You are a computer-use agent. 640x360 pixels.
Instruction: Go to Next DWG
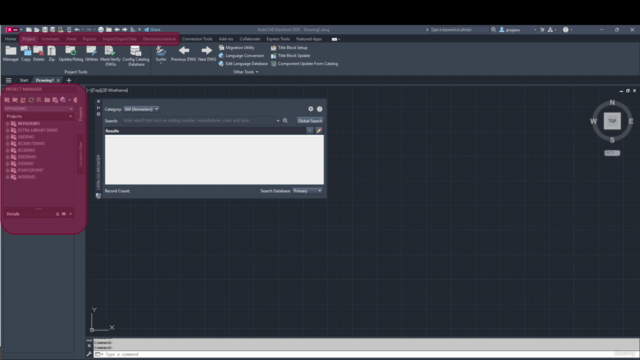tap(207, 53)
